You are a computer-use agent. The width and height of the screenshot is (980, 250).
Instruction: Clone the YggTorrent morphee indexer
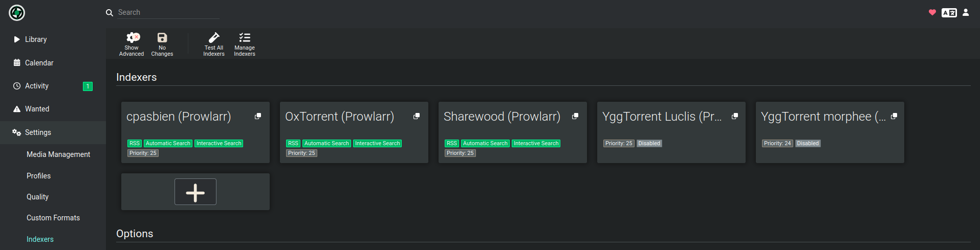pyautogui.click(x=894, y=117)
